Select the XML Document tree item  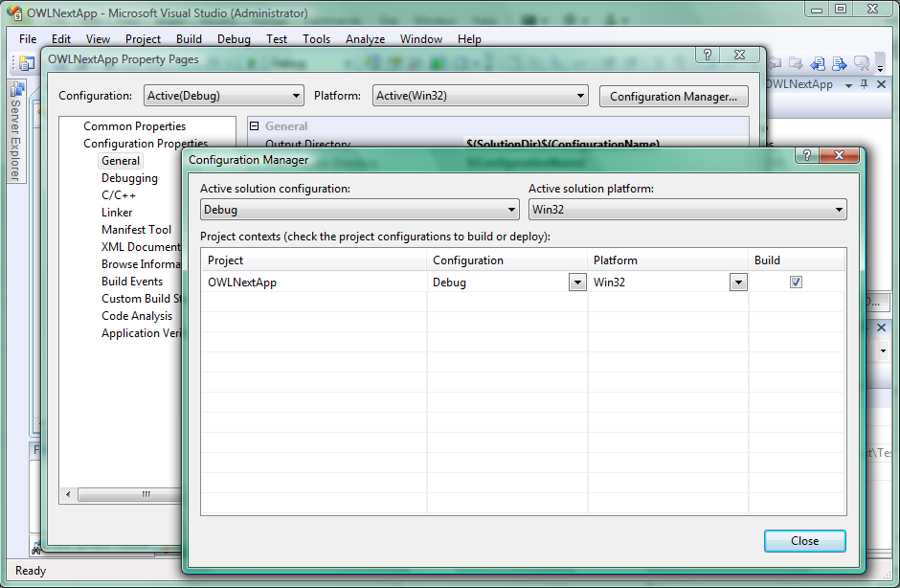[x=141, y=247]
